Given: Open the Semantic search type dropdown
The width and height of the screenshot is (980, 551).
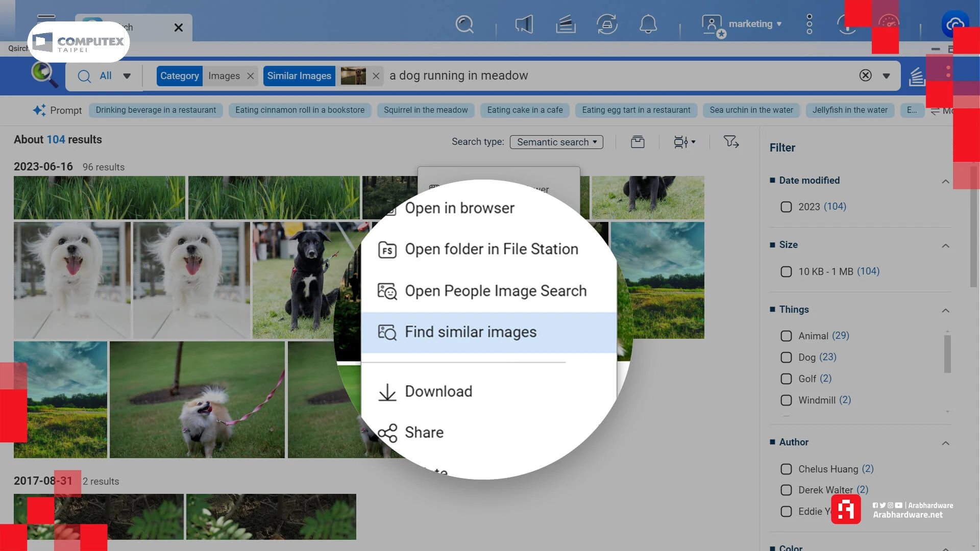Looking at the screenshot, I should 556,142.
